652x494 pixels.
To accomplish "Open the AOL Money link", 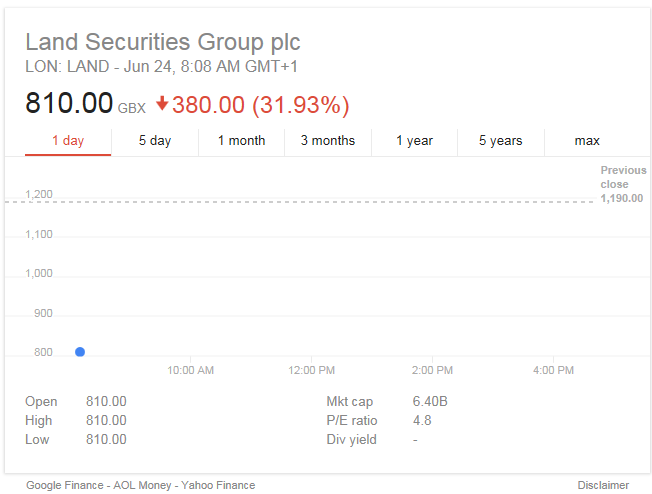I will [x=142, y=485].
